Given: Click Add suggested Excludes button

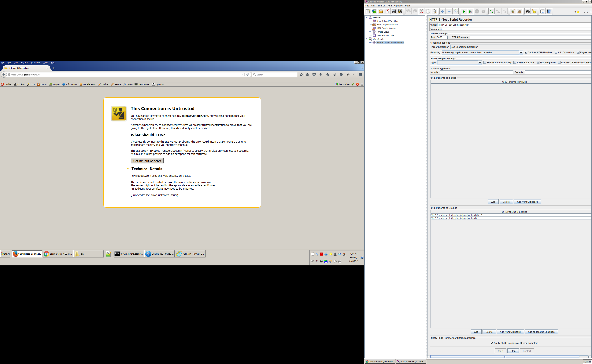Looking at the screenshot, I should tap(541, 332).
